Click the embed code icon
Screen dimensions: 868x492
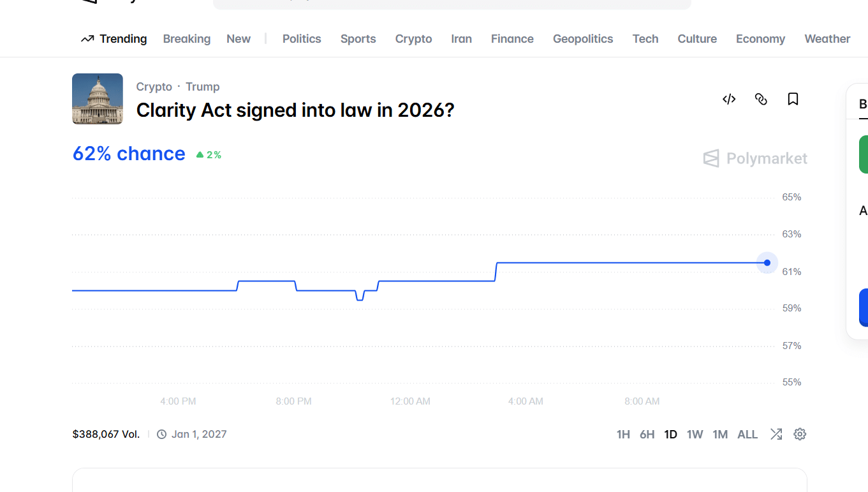[x=729, y=99]
